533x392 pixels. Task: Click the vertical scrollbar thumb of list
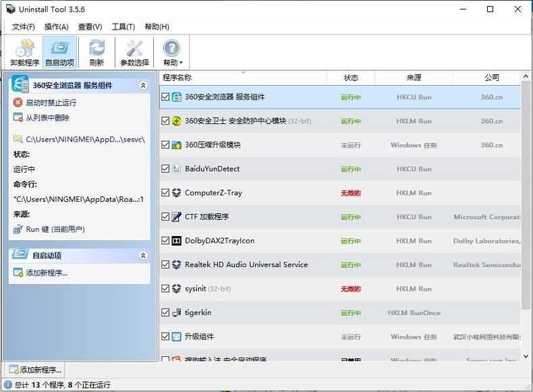(x=526, y=196)
